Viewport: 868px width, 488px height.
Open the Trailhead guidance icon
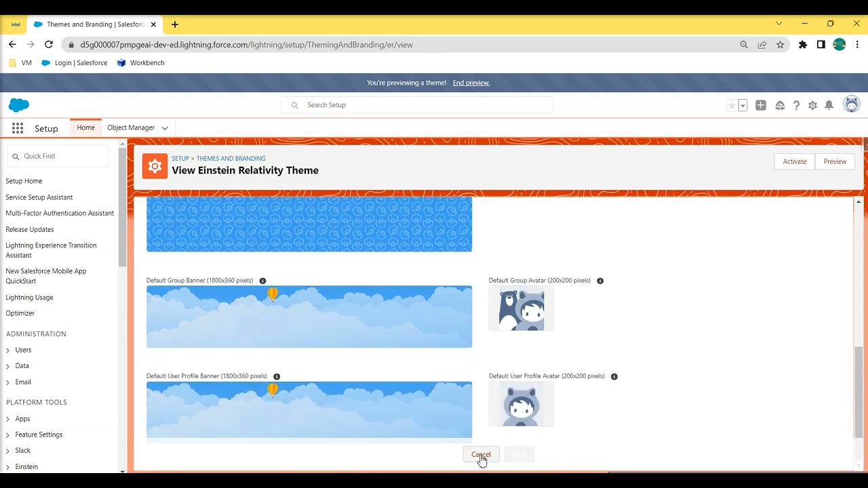pos(780,105)
